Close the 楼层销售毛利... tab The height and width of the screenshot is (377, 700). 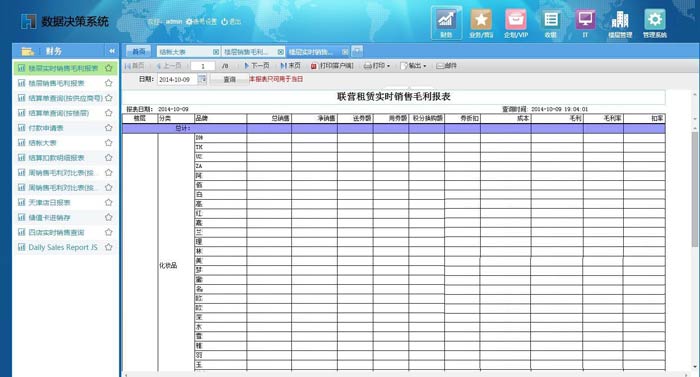(x=280, y=52)
